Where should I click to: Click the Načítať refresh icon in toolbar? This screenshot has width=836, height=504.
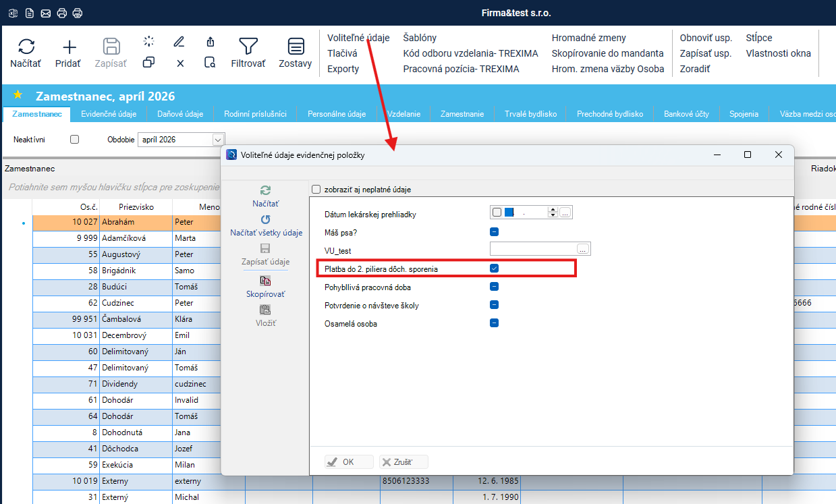[26, 47]
